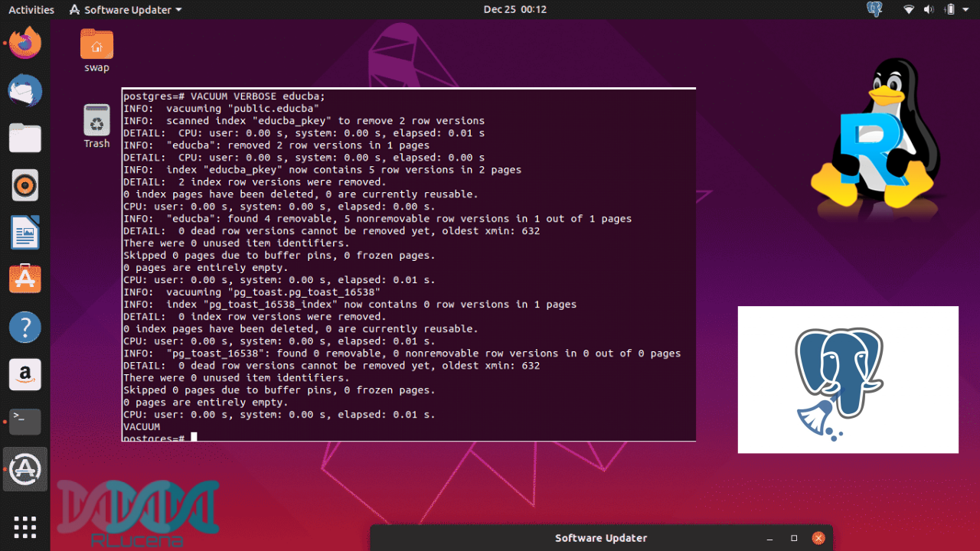Click the PostgreSQL elephant with broom image

pos(848,380)
